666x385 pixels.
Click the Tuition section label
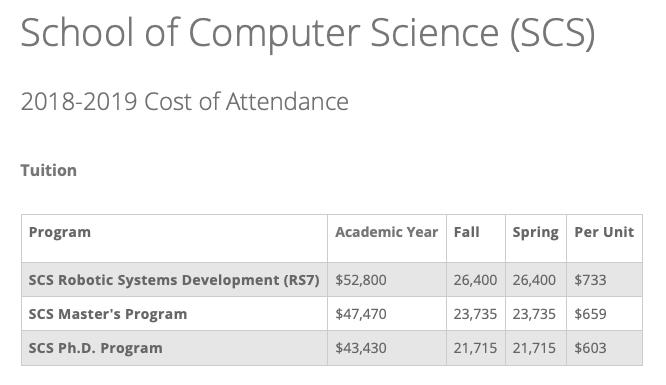pyautogui.click(x=49, y=170)
